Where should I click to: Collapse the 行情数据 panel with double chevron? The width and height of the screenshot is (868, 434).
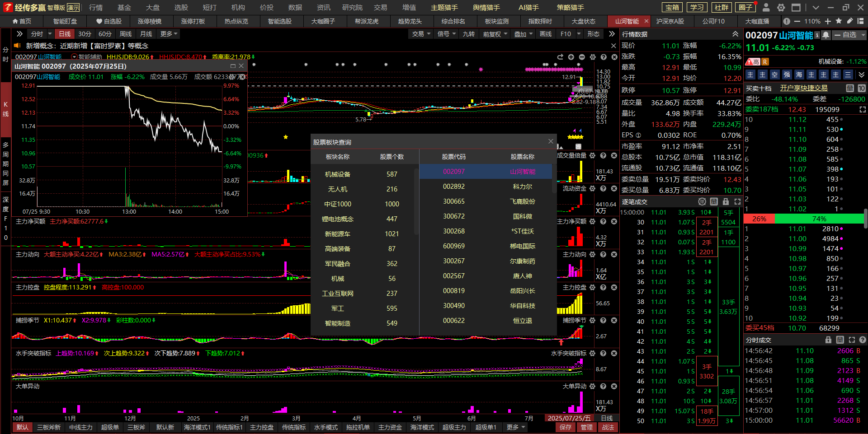point(736,34)
